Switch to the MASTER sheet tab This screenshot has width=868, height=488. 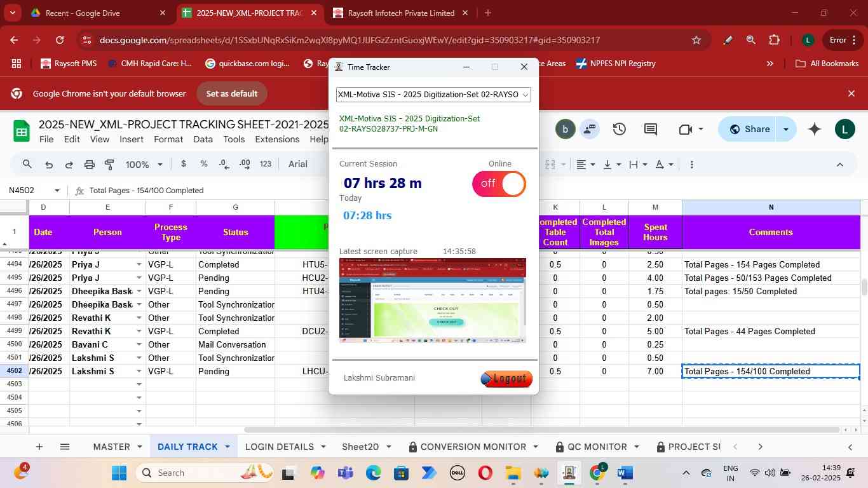(x=112, y=447)
